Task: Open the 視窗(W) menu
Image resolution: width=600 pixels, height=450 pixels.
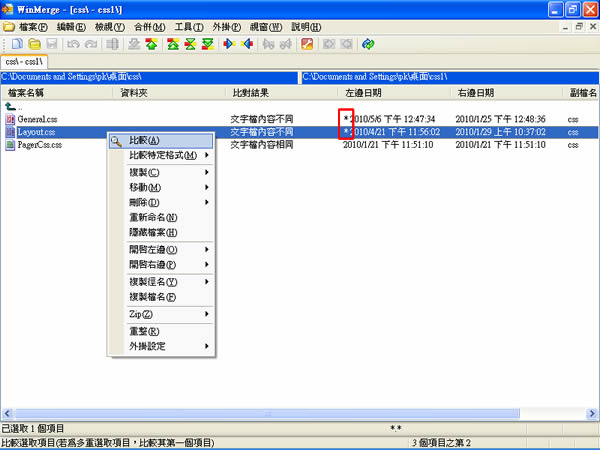Action: 266,27
